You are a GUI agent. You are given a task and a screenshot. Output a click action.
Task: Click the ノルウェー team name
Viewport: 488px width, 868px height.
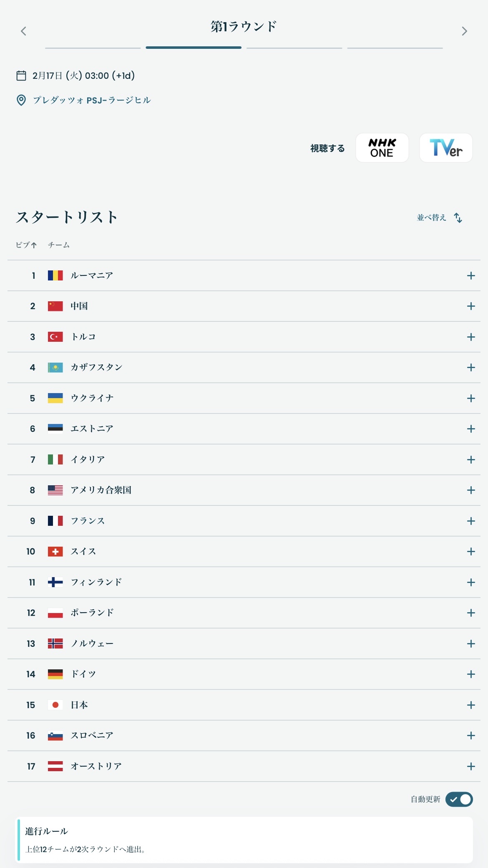92,643
